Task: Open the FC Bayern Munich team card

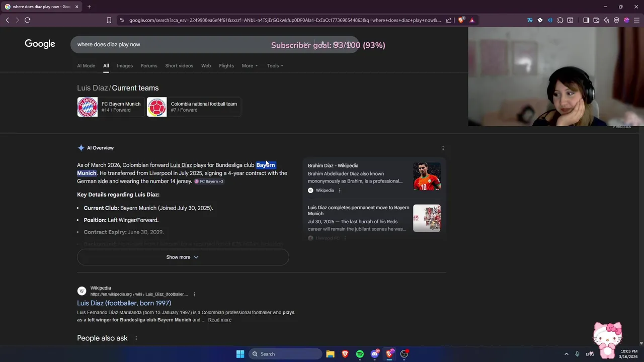Action: (x=111, y=107)
